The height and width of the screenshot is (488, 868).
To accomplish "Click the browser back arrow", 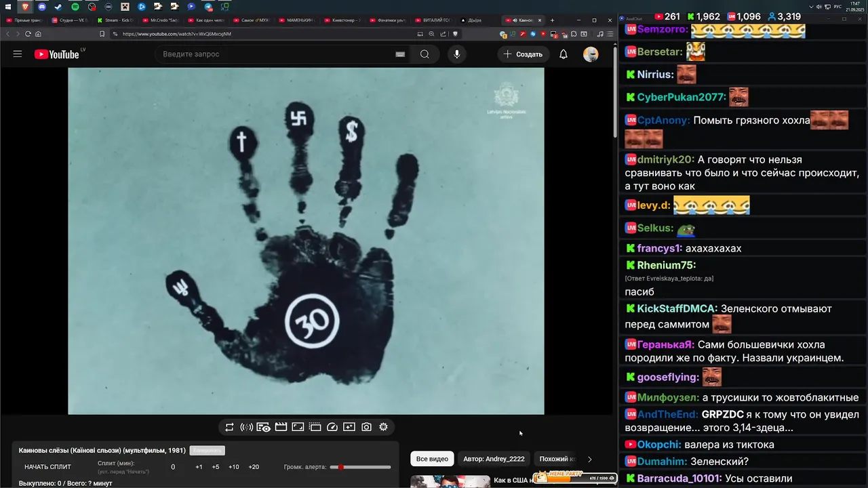I will pos(8,34).
